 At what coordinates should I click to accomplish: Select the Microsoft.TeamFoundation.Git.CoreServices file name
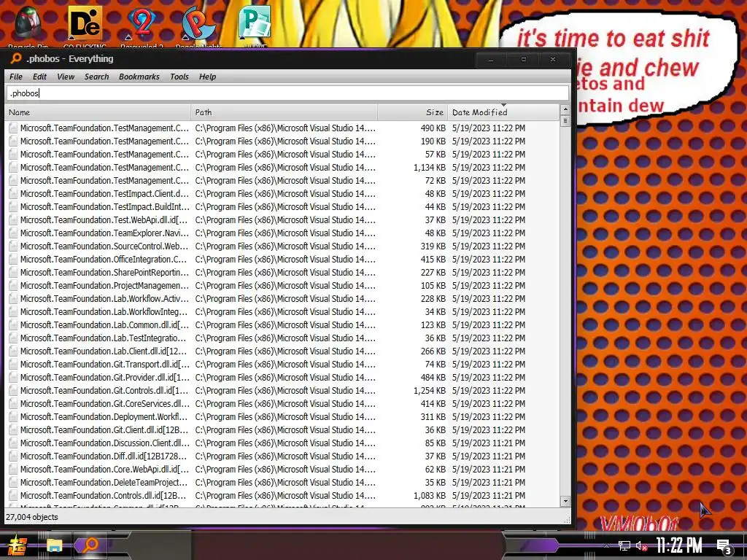pos(104,403)
